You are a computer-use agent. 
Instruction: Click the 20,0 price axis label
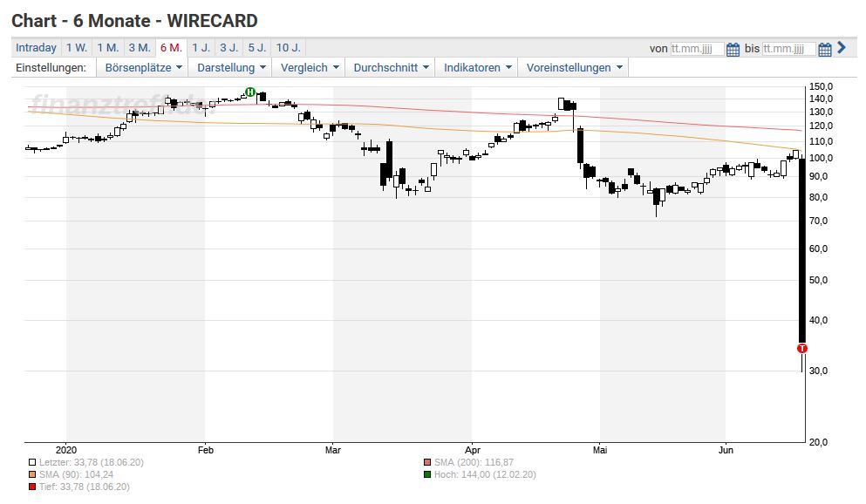(819, 442)
